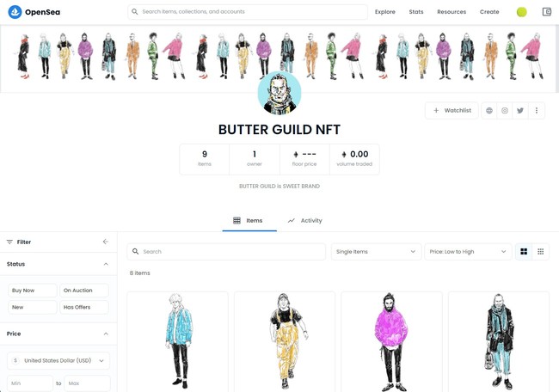
Task: Open the Explore menu
Action: coord(385,12)
